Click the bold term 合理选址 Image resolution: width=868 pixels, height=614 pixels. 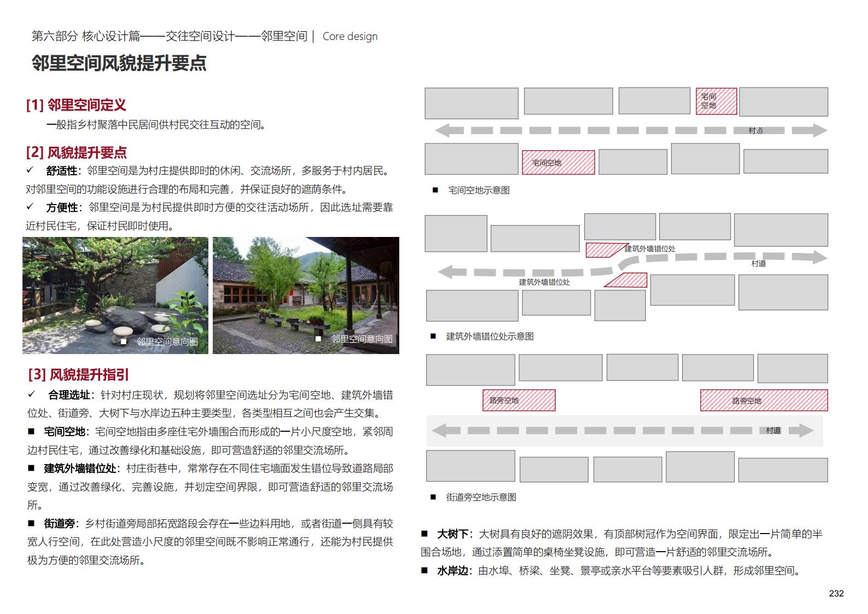tap(69, 395)
